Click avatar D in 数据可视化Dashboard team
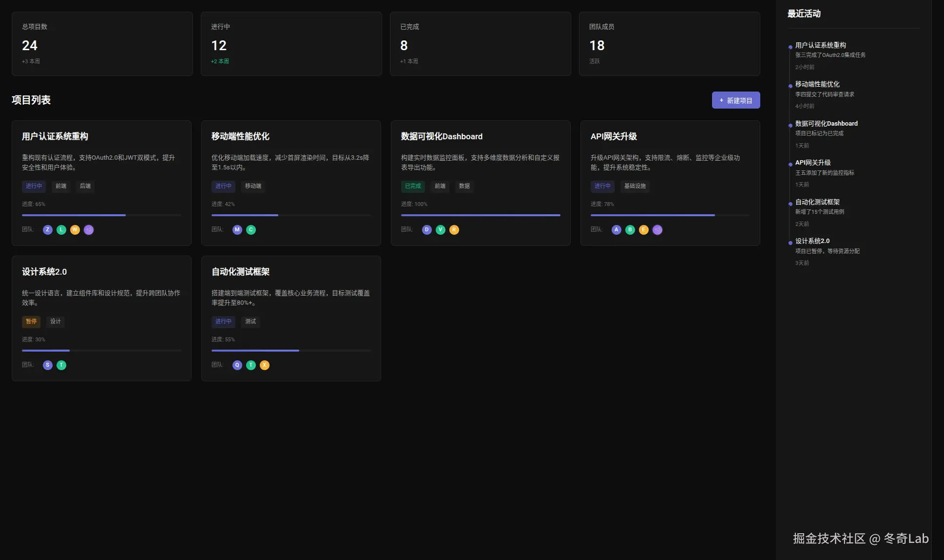This screenshot has height=560, width=944. pos(426,229)
